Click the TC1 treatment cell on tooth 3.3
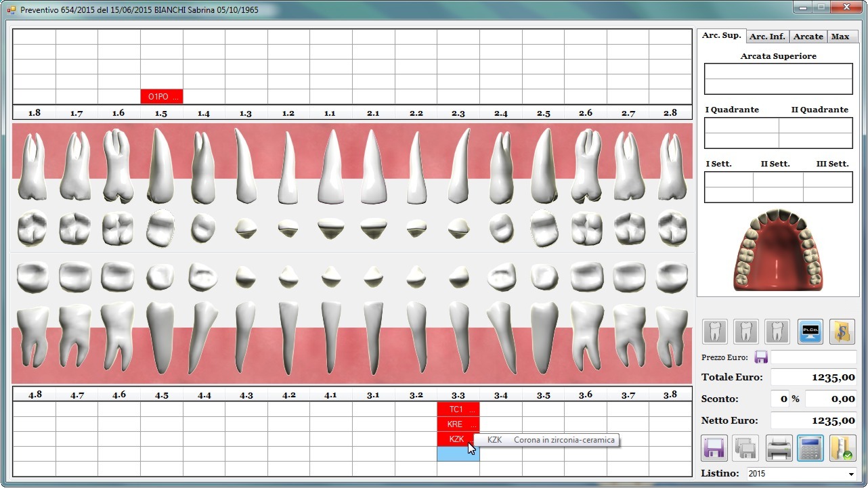The image size is (868, 488). (458, 409)
